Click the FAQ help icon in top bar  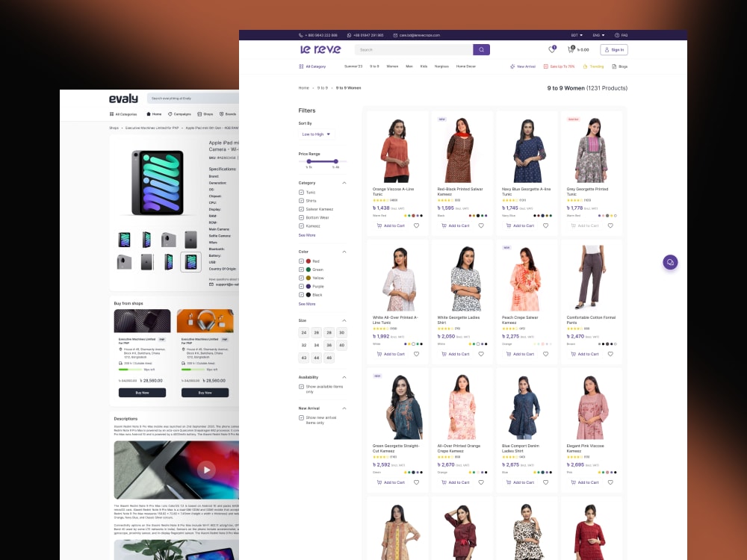click(617, 35)
